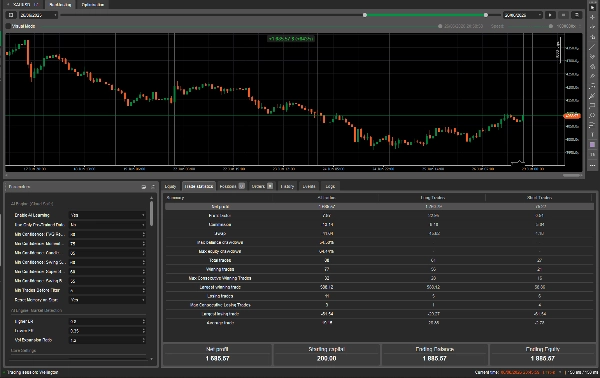Click the right handle of date range slider
The width and height of the screenshot is (600, 378).
pos(486,15)
